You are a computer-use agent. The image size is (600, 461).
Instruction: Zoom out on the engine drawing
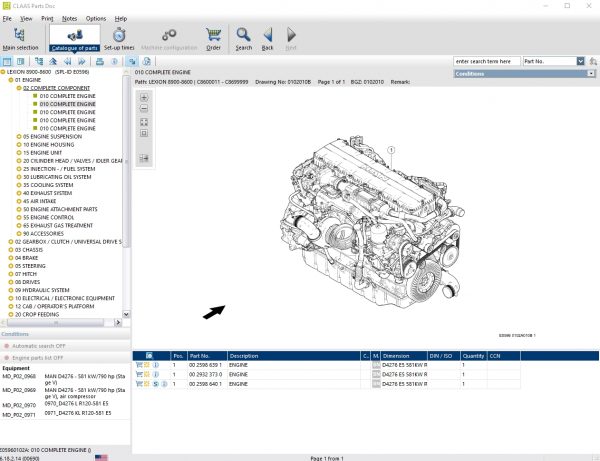click(x=144, y=109)
